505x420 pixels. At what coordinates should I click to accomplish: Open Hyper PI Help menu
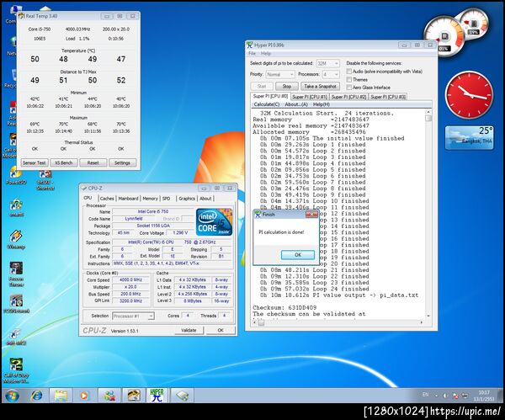coord(266,54)
